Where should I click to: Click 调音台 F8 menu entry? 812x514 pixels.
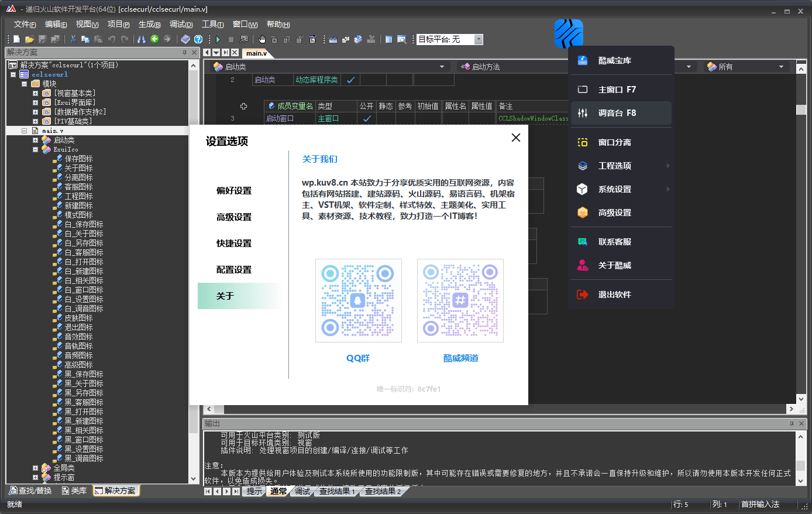621,113
